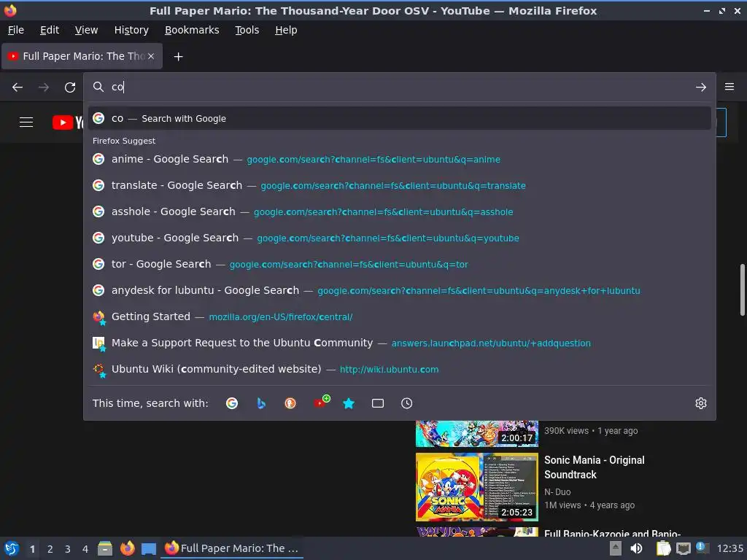
Task: Click the 12:35 taskbar clock
Action: [729, 548]
